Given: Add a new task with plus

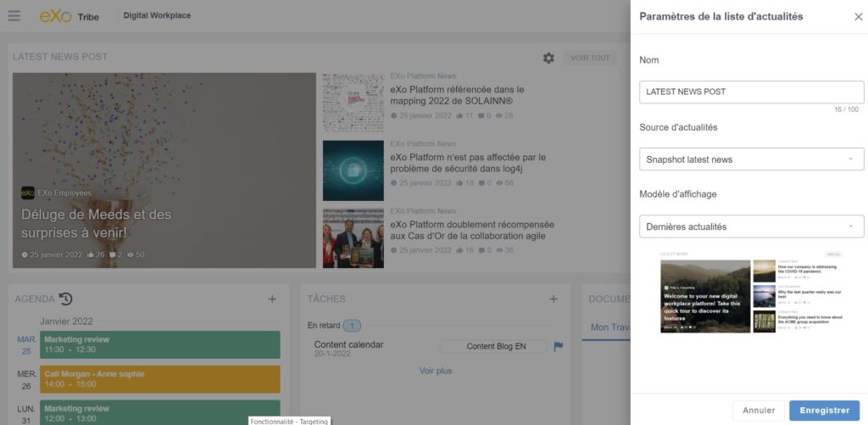Looking at the screenshot, I should pyautogui.click(x=554, y=299).
